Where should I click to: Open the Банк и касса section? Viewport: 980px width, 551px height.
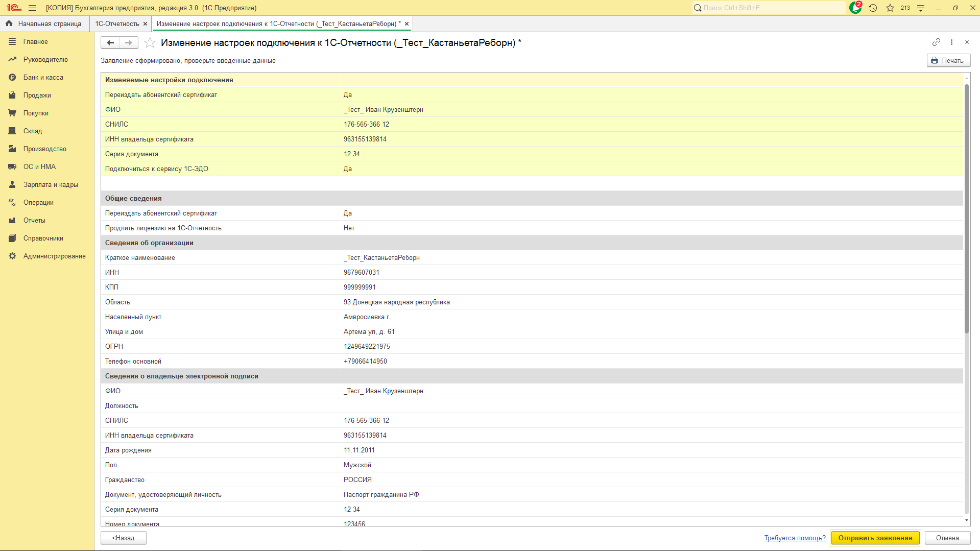(43, 77)
